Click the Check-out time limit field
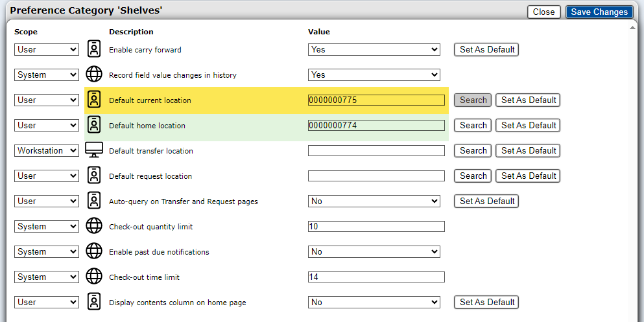Image resolution: width=644 pixels, height=322 pixels. point(376,277)
